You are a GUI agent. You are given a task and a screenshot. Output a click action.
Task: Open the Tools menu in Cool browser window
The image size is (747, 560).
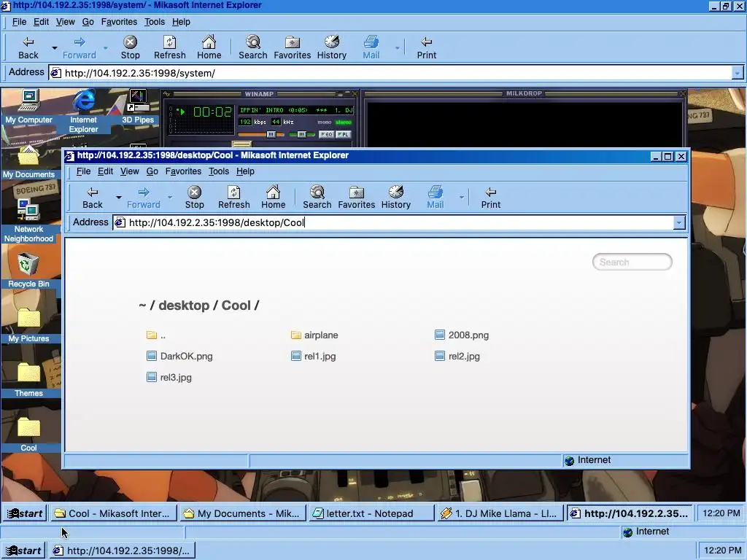[219, 171]
